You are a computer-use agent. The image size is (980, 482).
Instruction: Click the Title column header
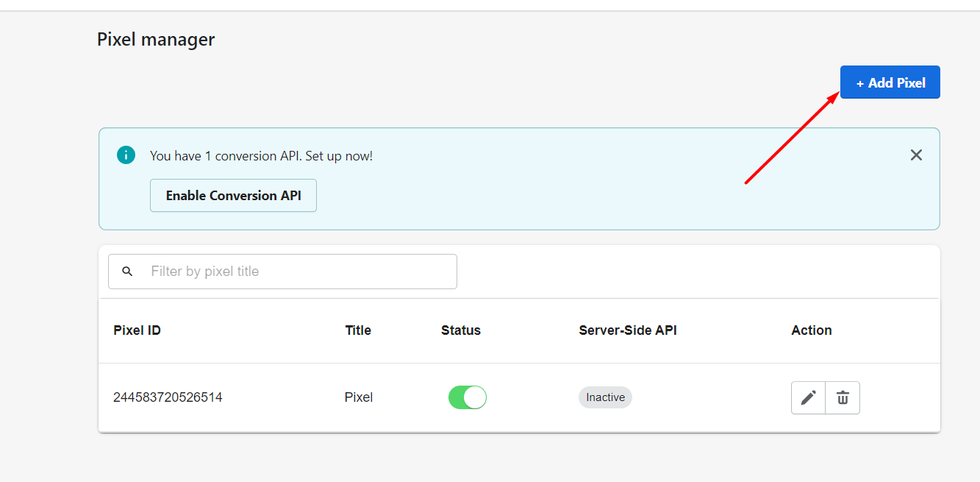[358, 330]
